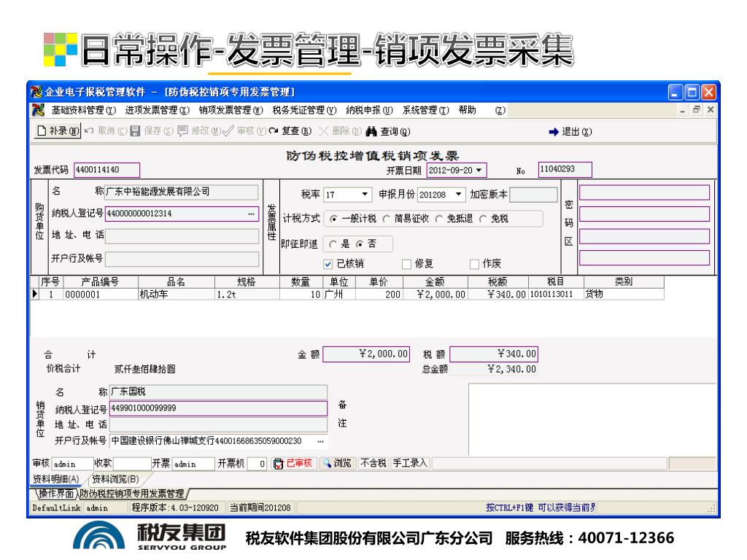Toggle the 作废 checkbox
Image resolution: width=747 pixels, height=560 pixels.
coord(474,264)
